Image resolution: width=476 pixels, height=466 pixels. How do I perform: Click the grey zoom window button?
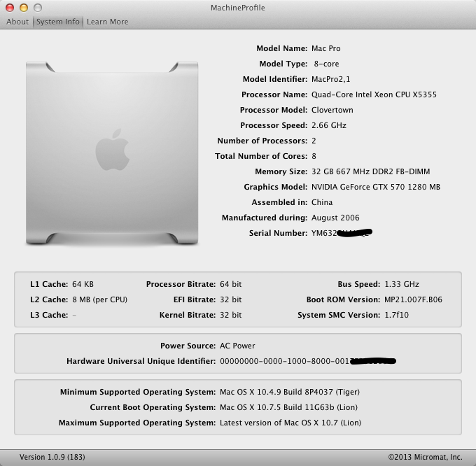tap(38, 8)
